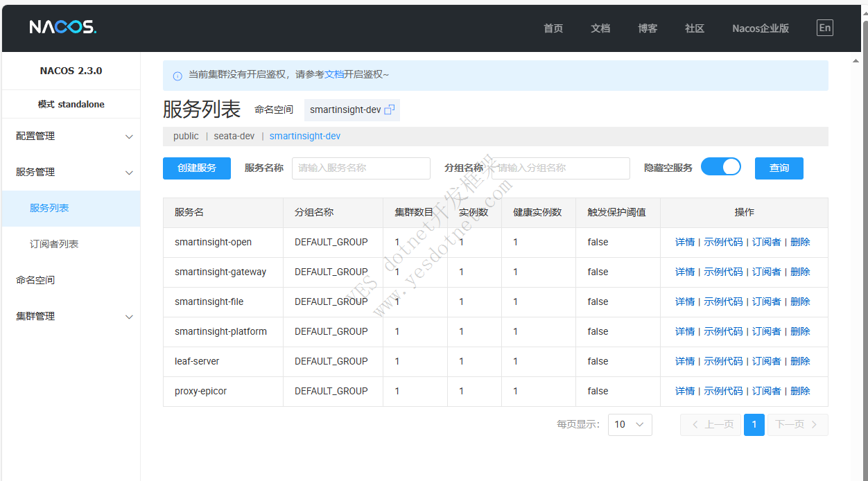Open 详情 for smartinsight-file
This screenshot has width=868, height=481.
point(685,302)
